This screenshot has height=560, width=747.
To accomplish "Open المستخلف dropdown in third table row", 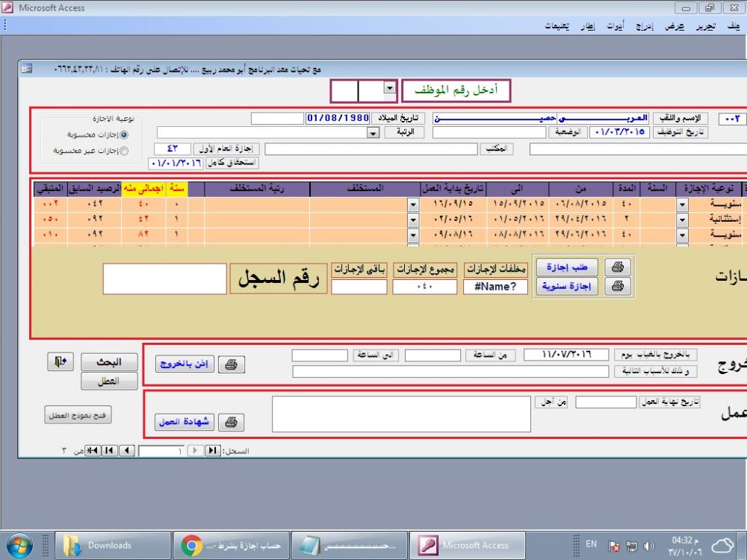I will [x=412, y=234].
